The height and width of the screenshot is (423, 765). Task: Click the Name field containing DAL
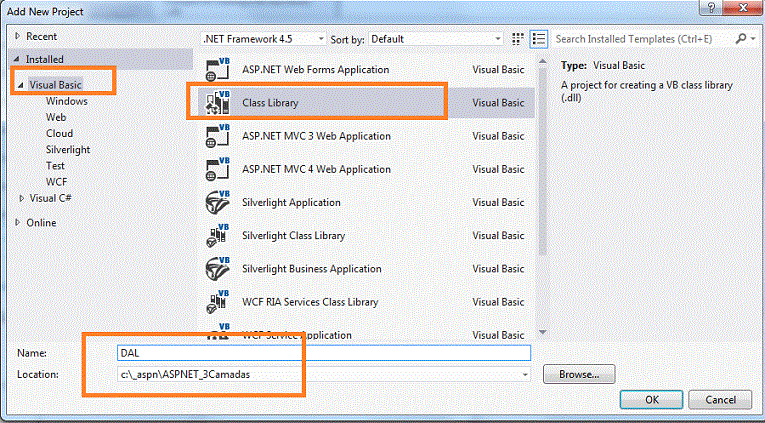tap(323, 353)
